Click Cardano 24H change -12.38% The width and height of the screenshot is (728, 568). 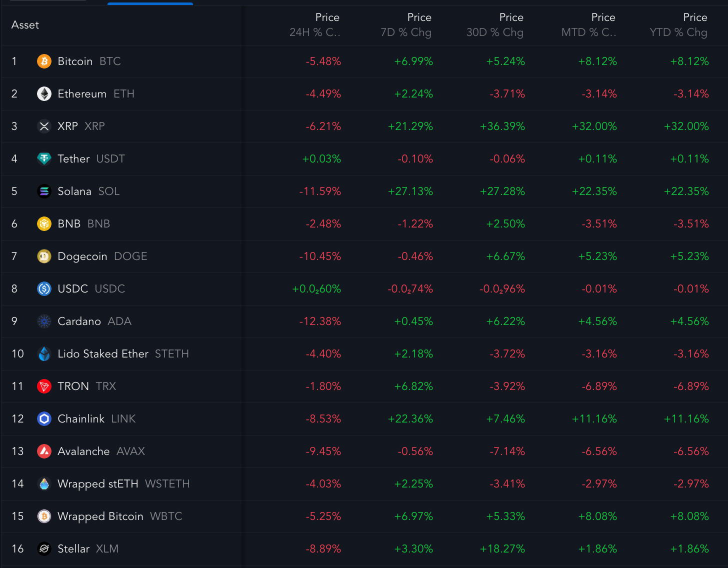[320, 321]
